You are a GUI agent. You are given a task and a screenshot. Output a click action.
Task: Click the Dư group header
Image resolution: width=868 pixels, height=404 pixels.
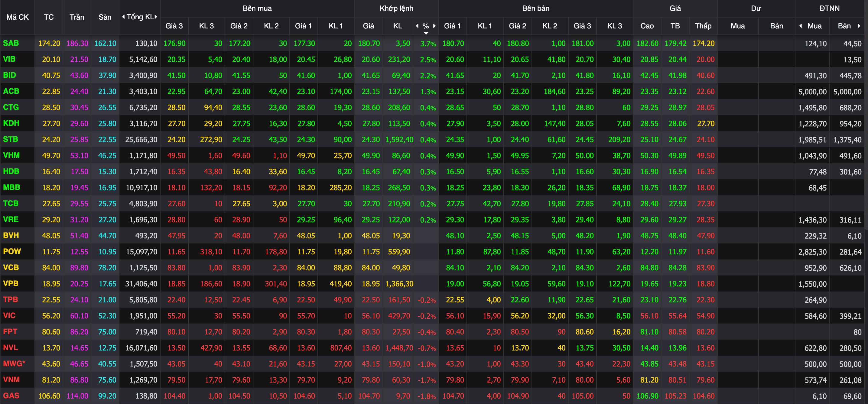click(756, 8)
